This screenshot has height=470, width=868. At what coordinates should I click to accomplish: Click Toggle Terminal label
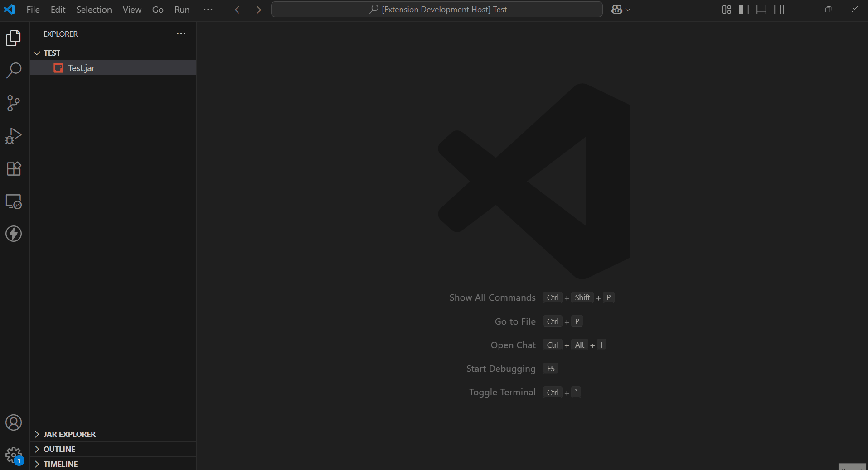(x=502, y=392)
